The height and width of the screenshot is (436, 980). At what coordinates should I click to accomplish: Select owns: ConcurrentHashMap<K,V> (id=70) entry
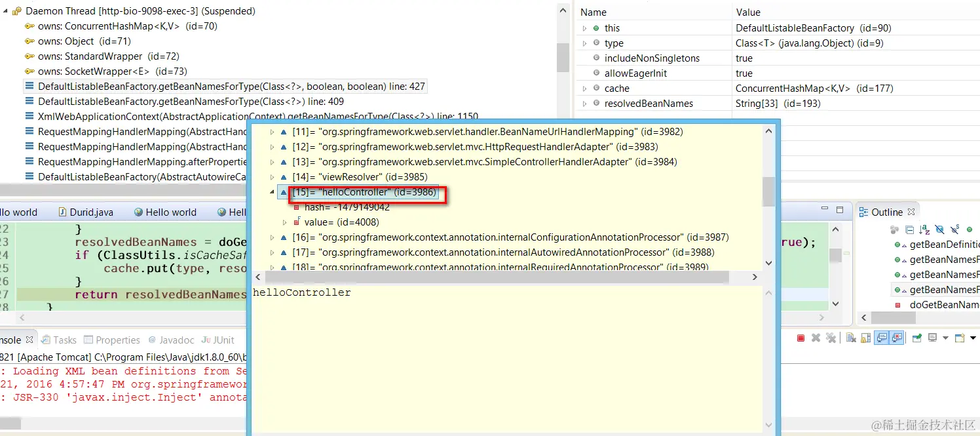(x=121, y=26)
